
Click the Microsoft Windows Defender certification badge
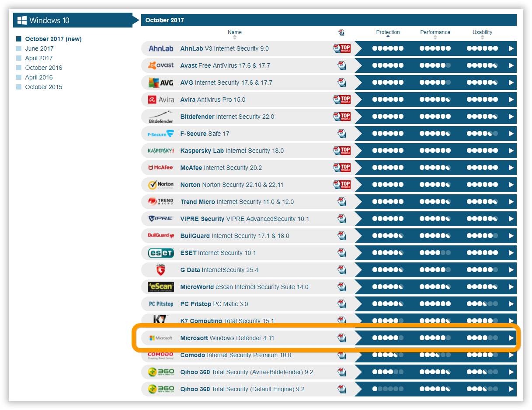coord(341,338)
